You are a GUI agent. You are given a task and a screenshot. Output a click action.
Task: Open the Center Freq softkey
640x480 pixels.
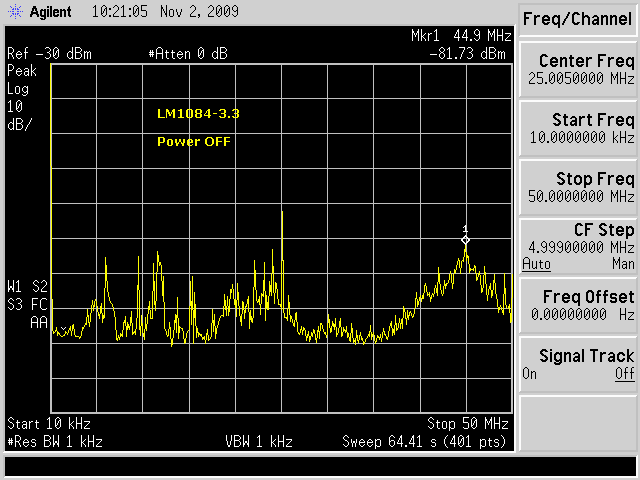coord(577,69)
